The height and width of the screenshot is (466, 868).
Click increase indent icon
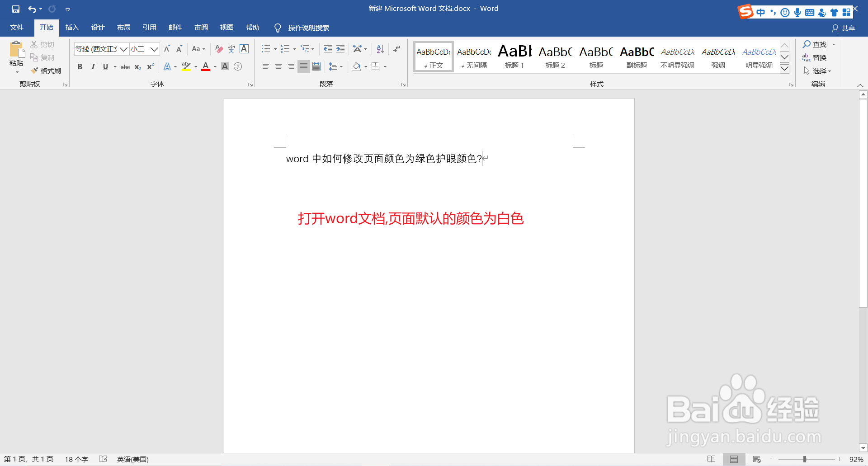pyautogui.click(x=340, y=49)
